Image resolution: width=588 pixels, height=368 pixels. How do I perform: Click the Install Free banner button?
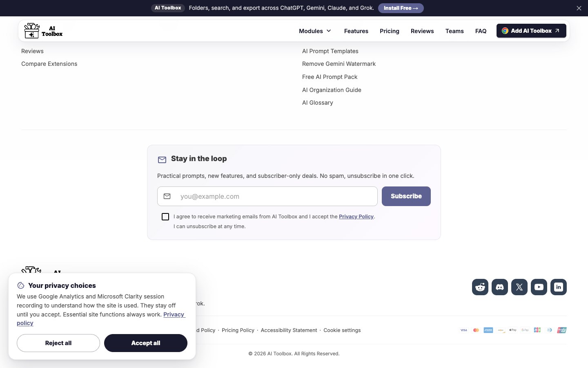tap(401, 8)
